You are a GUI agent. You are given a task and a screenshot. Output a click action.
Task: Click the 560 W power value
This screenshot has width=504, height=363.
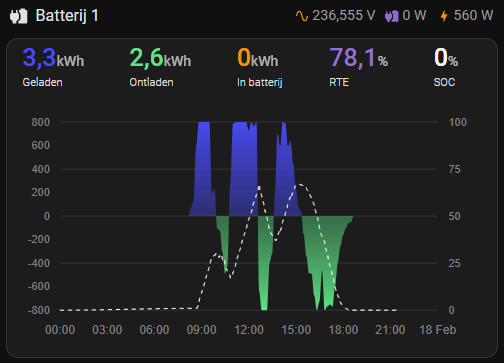(473, 15)
